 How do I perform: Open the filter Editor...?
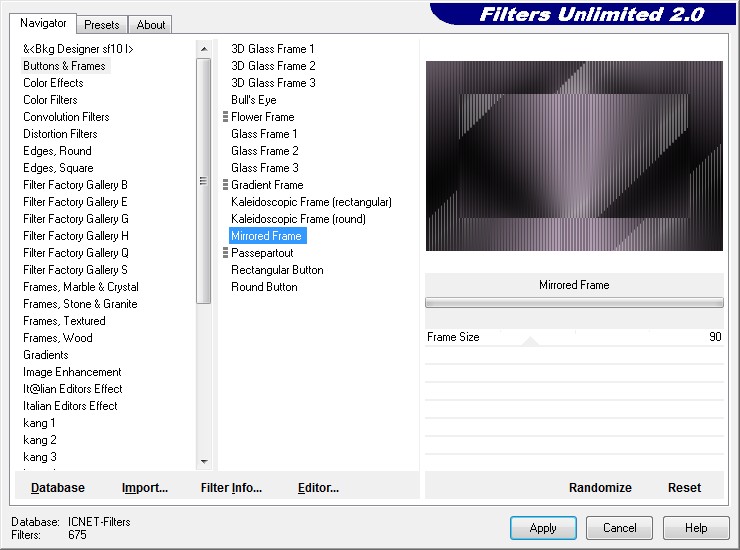pyautogui.click(x=318, y=487)
